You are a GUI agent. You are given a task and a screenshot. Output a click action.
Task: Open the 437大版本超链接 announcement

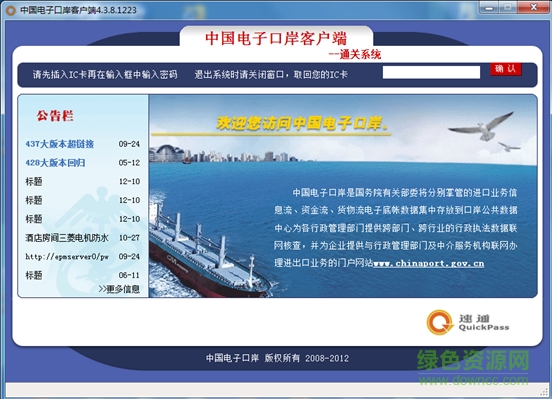pos(59,144)
